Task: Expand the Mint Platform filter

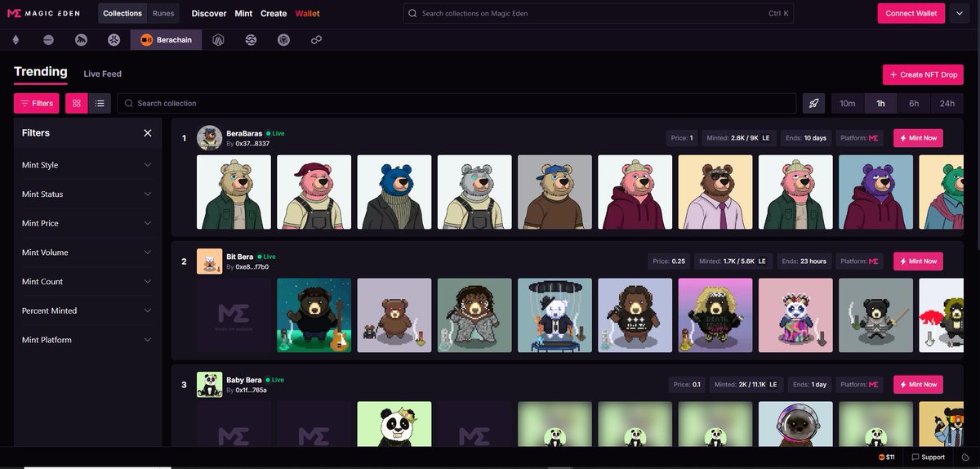Action: (x=87, y=340)
